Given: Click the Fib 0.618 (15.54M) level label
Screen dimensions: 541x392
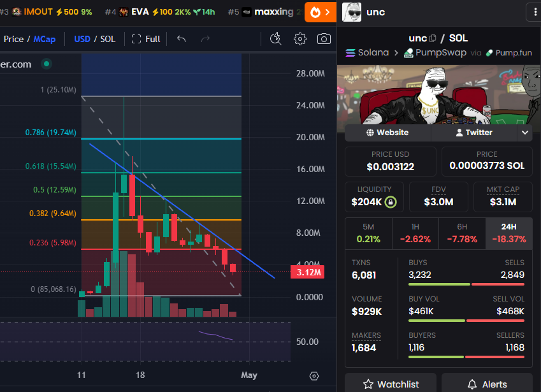Looking at the screenshot, I should tap(51, 166).
